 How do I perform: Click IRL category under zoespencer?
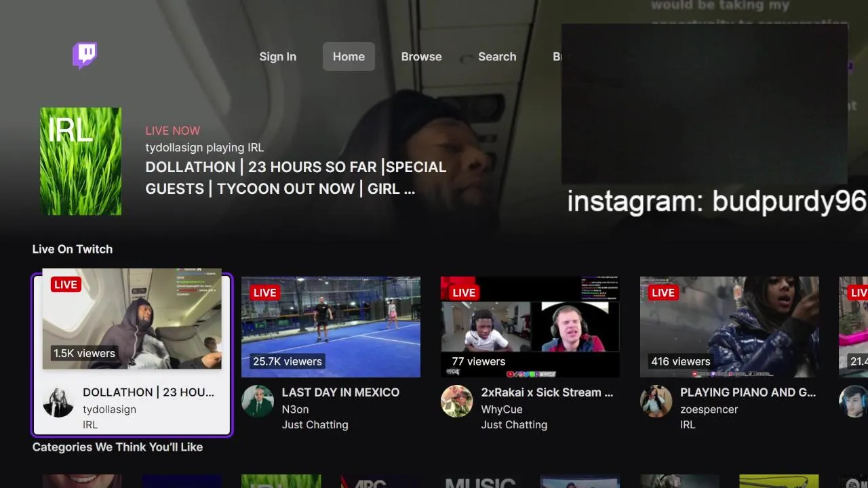point(688,425)
